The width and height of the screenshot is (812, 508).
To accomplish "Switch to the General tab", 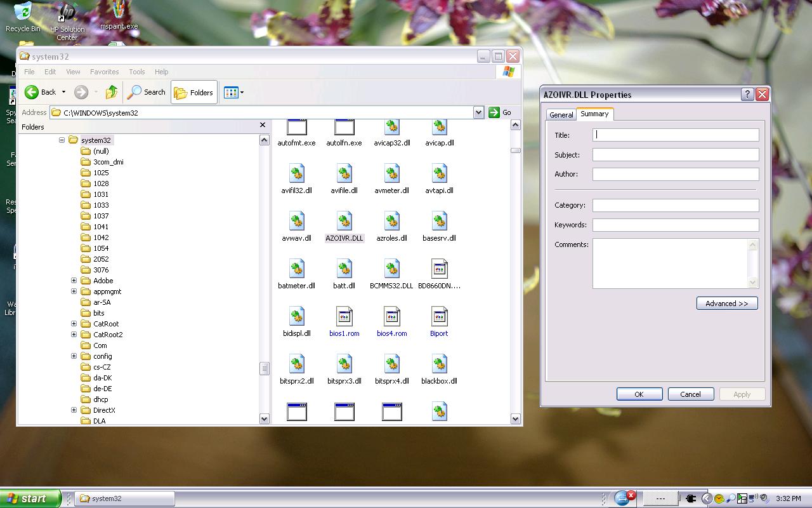I will point(561,115).
